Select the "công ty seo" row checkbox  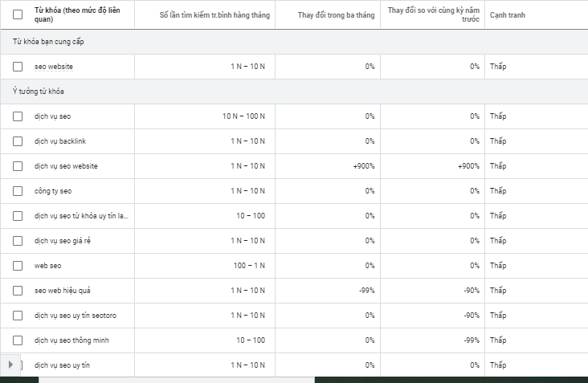(18, 191)
